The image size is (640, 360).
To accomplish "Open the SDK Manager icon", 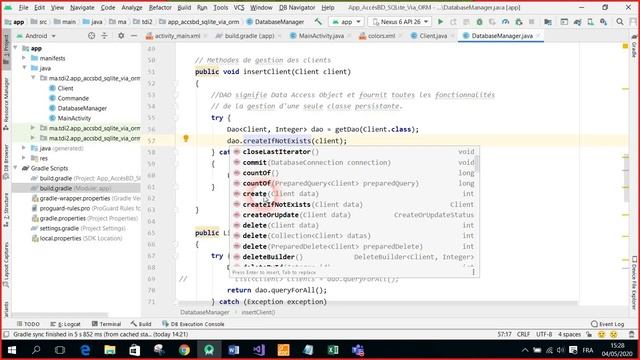I will coord(603,22).
